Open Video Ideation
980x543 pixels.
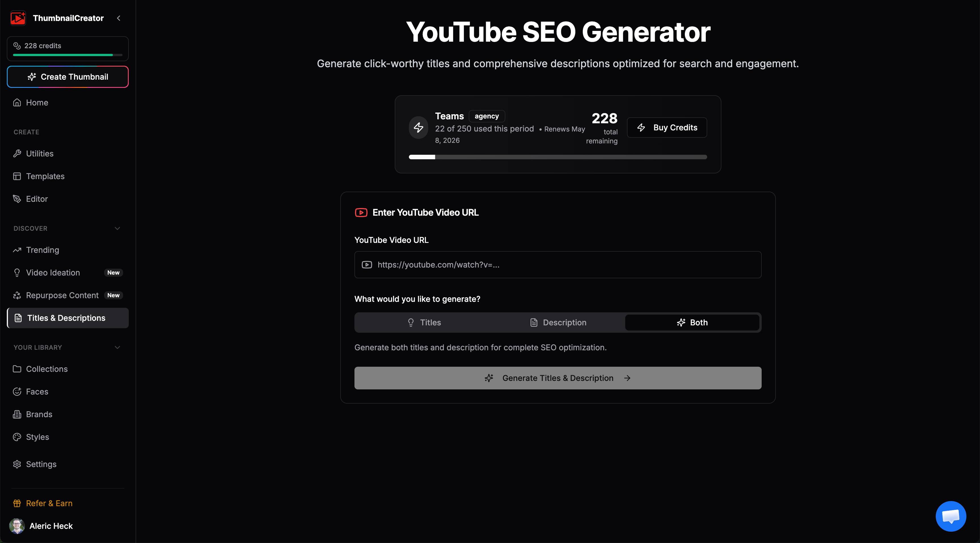coord(68,273)
